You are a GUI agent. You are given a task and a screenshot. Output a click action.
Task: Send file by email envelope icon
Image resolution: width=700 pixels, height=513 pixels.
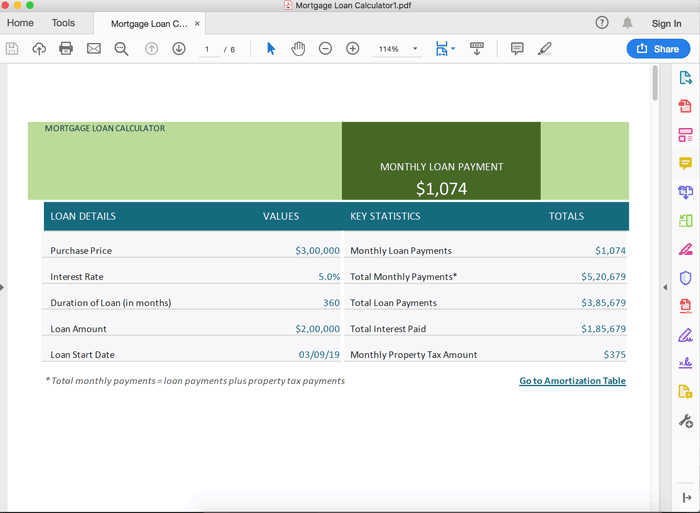(94, 48)
